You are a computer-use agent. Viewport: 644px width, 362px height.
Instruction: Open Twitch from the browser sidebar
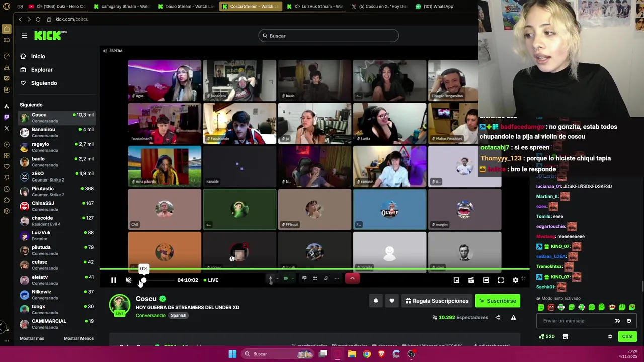click(7, 117)
